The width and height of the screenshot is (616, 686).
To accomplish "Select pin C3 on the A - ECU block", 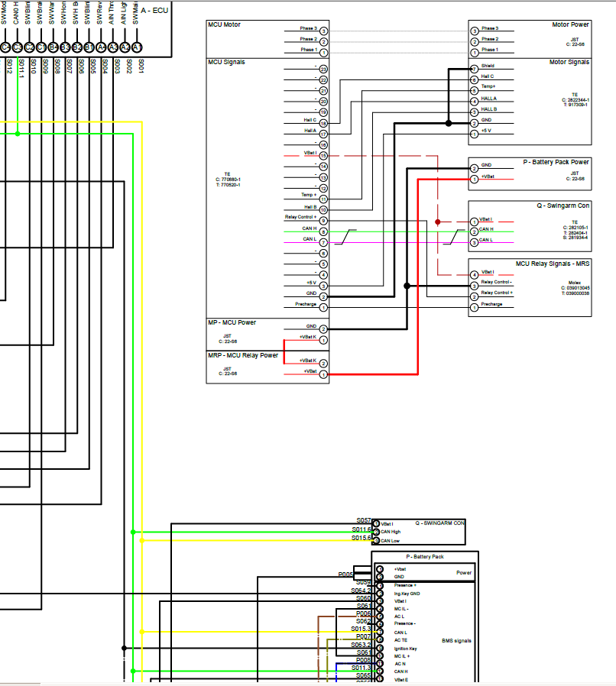I will pyautogui.click(x=17, y=47).
